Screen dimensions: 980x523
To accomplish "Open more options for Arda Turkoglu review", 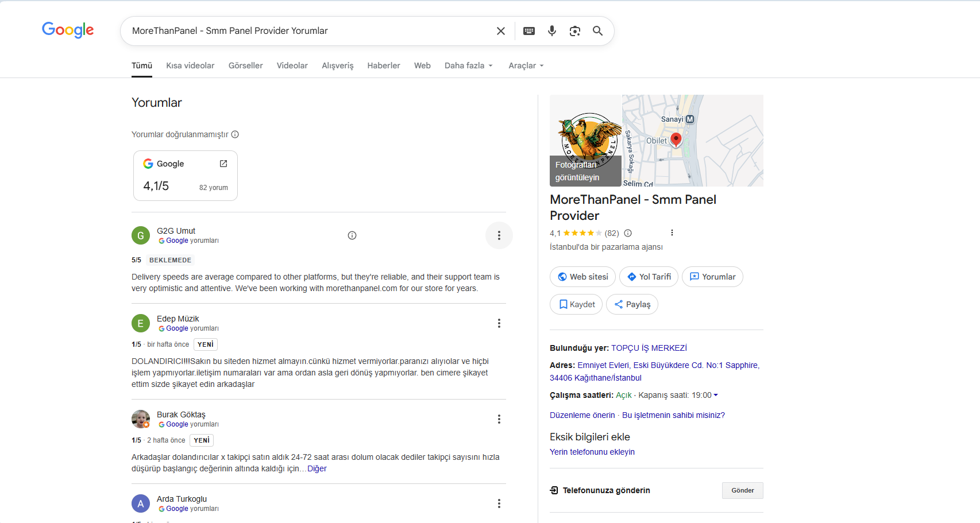I will click(499, 503).
